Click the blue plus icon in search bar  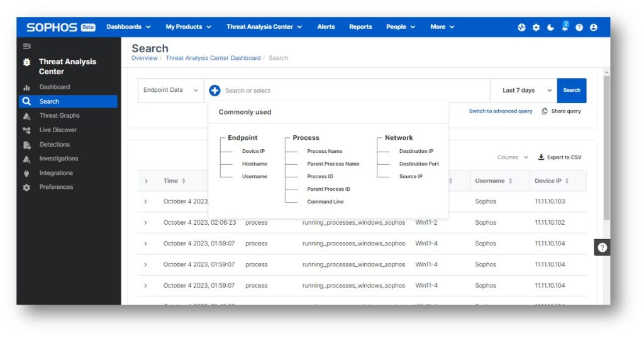point(214,91)
